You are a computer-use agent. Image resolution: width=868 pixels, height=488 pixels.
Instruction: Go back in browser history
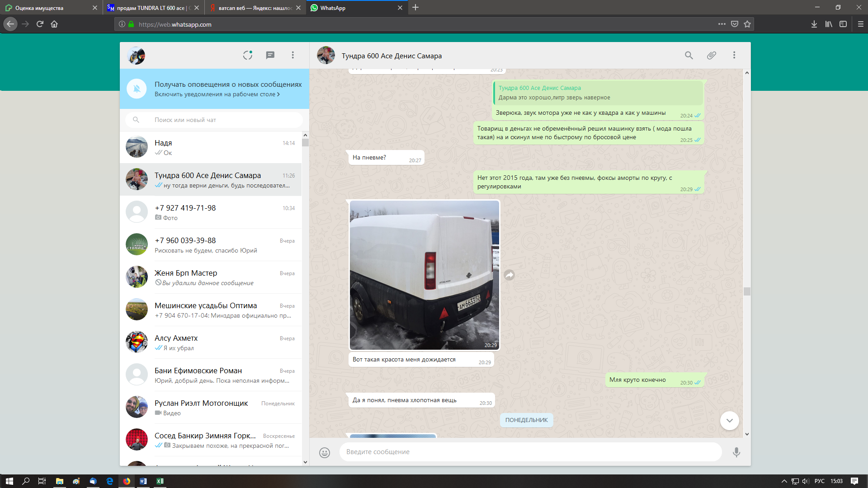tap(10, 24)
